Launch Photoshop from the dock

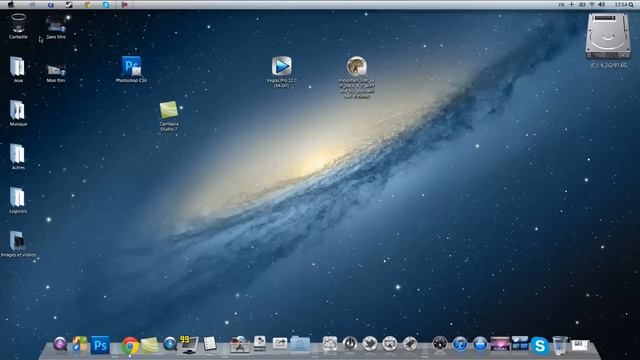[x=100, y=345]
